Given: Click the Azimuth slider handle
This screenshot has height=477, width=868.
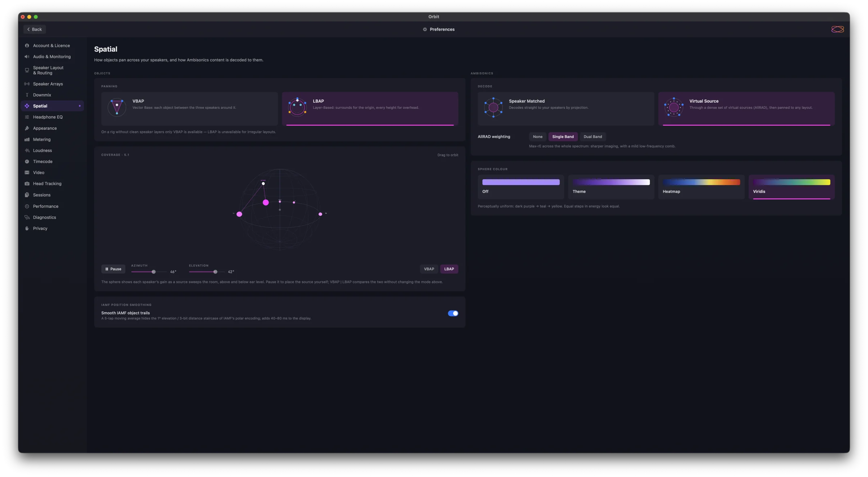Looking at the screenshot, I should coord(154,272).
